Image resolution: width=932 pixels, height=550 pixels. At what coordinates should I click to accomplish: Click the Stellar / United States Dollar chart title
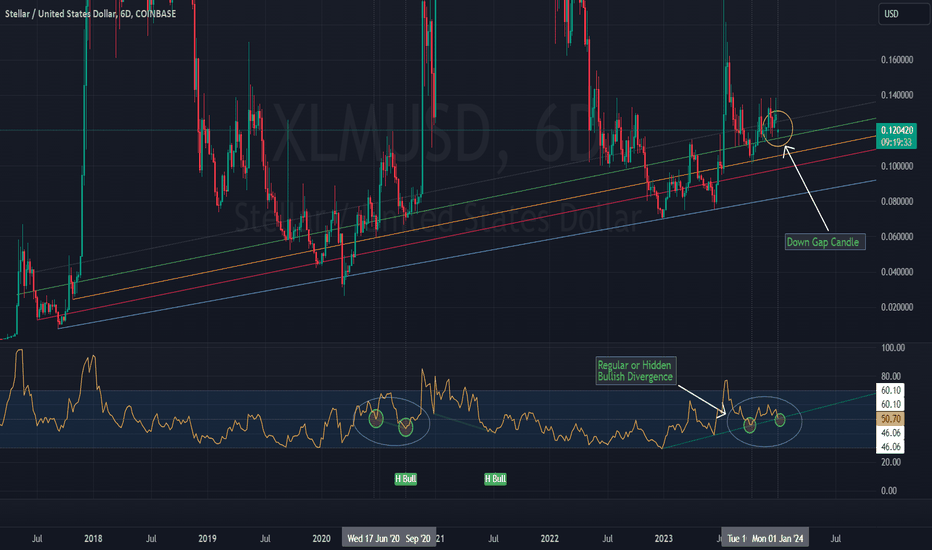[90, 13]
